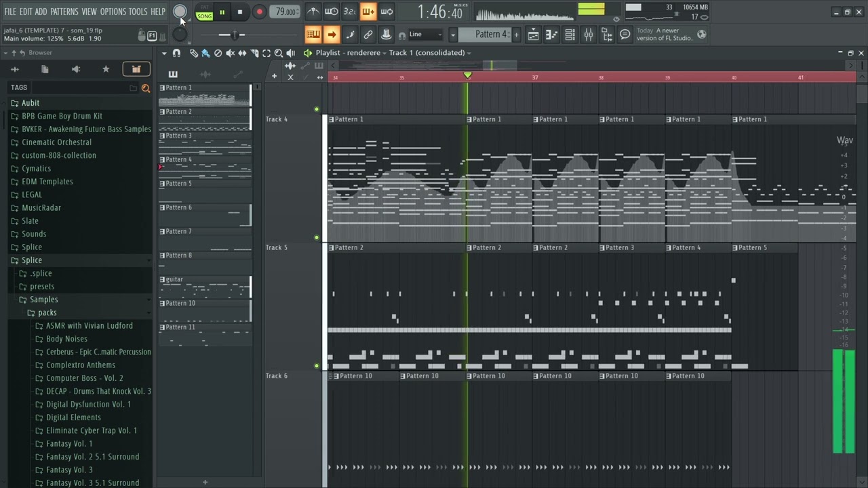Viewport: 868px width, 488px height.
Task: Select the Slice tool
Action: click(254, 53)
